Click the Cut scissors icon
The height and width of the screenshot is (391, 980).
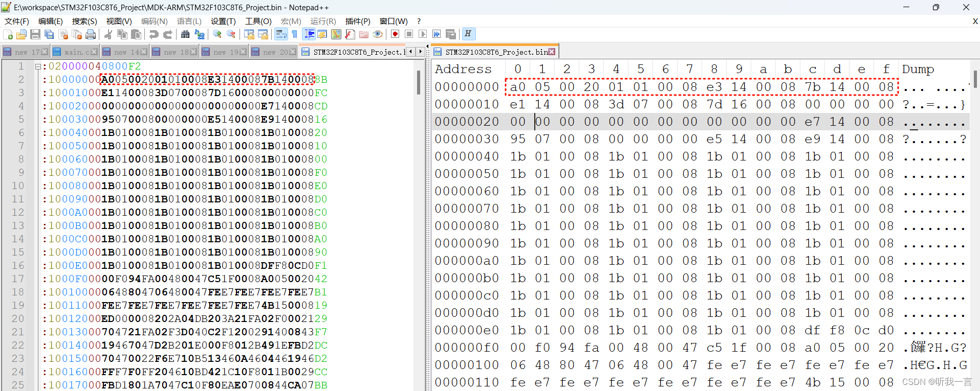108,34
